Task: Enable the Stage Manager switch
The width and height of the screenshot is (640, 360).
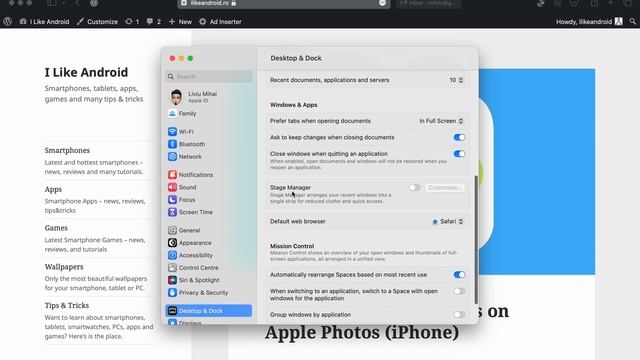Action: pyautogui.click(x=414, y=187)
